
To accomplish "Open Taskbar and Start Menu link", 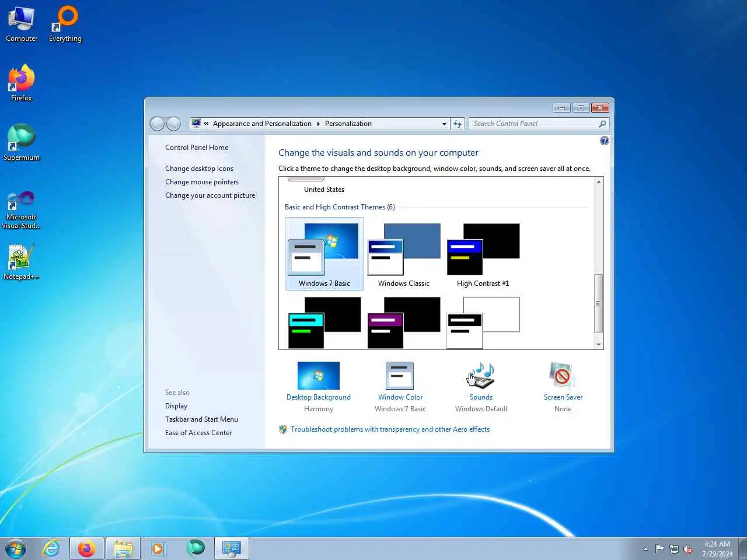I will coord(201,419).
